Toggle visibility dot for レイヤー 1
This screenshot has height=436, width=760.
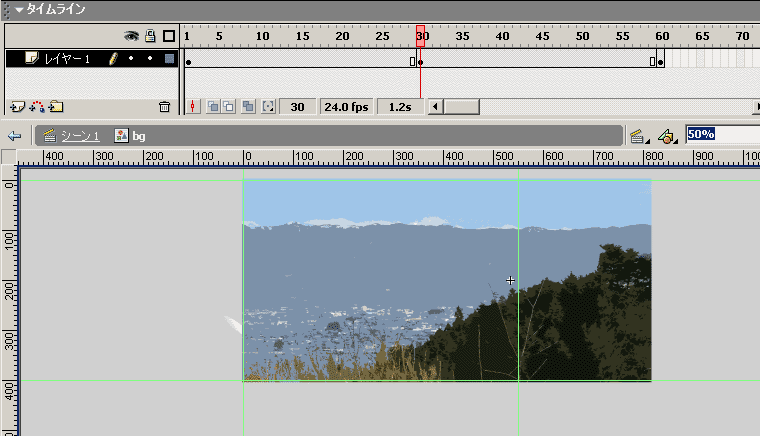(x=131, y=59)
